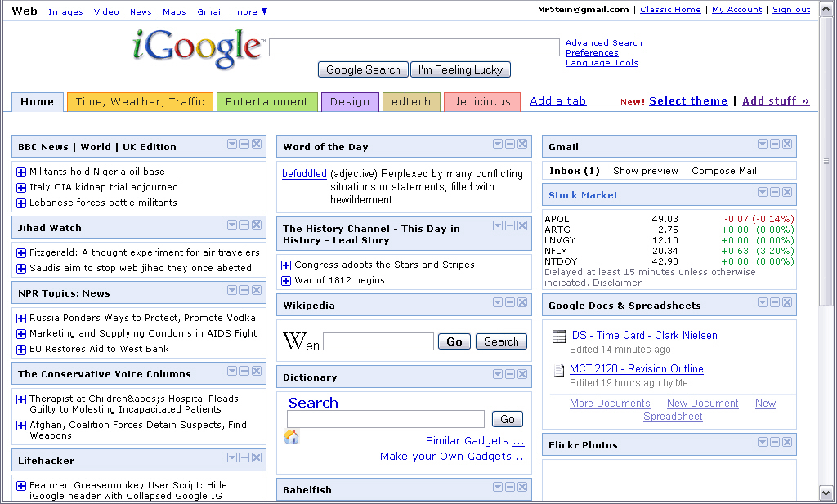
Task: Open menu arrow of BBC News gadget
Action: tap(231, 144)
